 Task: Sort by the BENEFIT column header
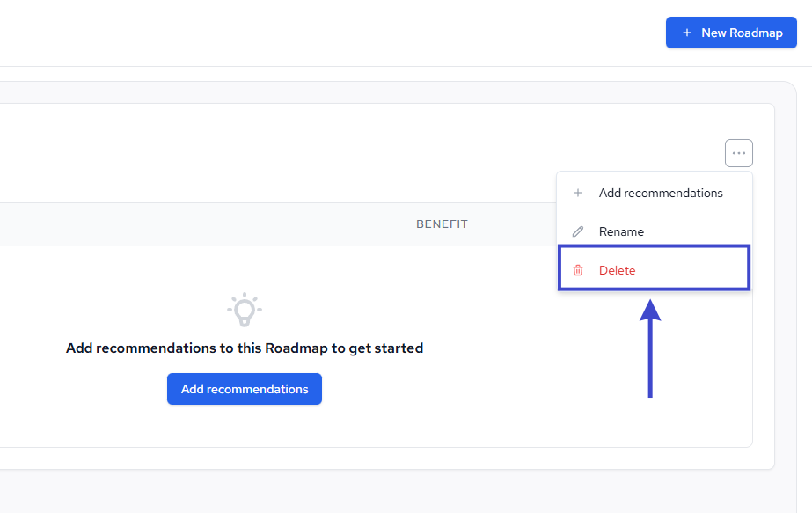[442, 224]
